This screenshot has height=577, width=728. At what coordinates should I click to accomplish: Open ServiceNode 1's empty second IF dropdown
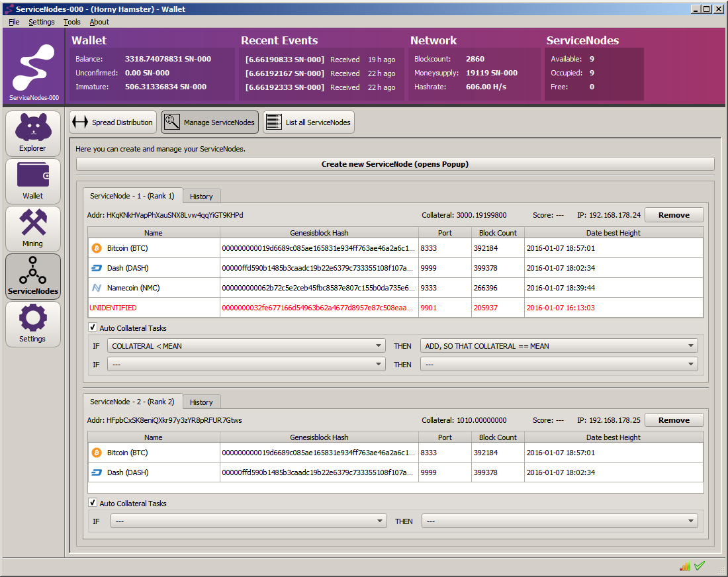tap(246, 365)
